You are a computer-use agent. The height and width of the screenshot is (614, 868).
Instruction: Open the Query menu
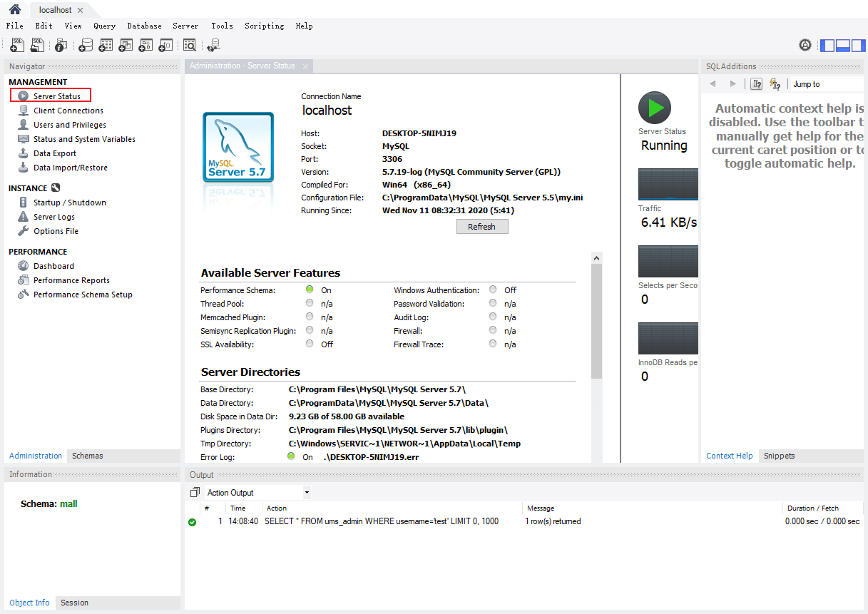[104, 26]
